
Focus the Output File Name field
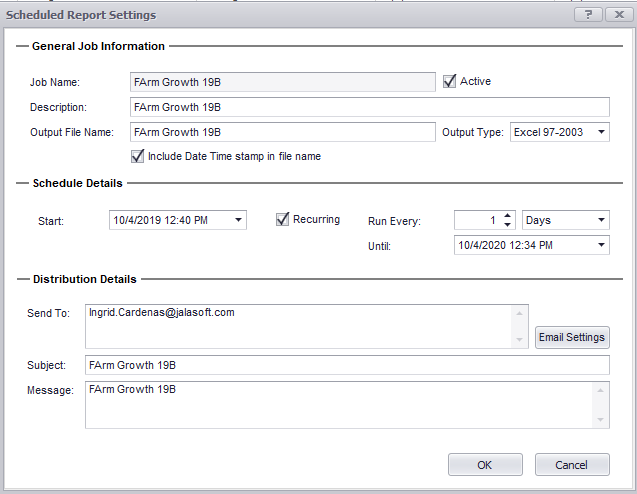(283, 132)
